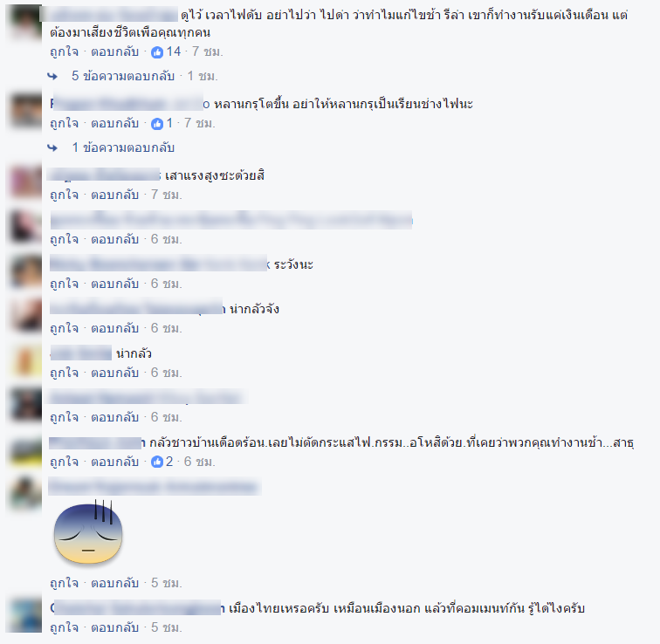Click the reply arrow beside 5 ข้อความตอบกลับ
Viewport: 660px width, 644px height.
tap(52, 76)
